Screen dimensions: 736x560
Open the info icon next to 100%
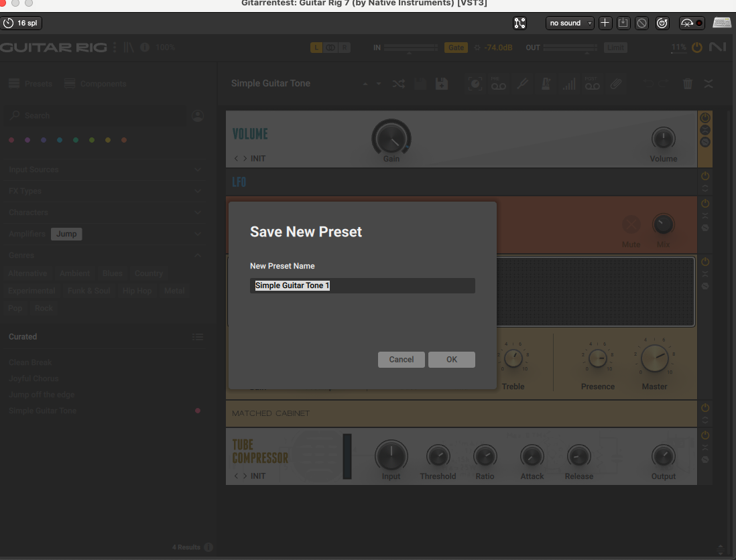pos(145,48)
